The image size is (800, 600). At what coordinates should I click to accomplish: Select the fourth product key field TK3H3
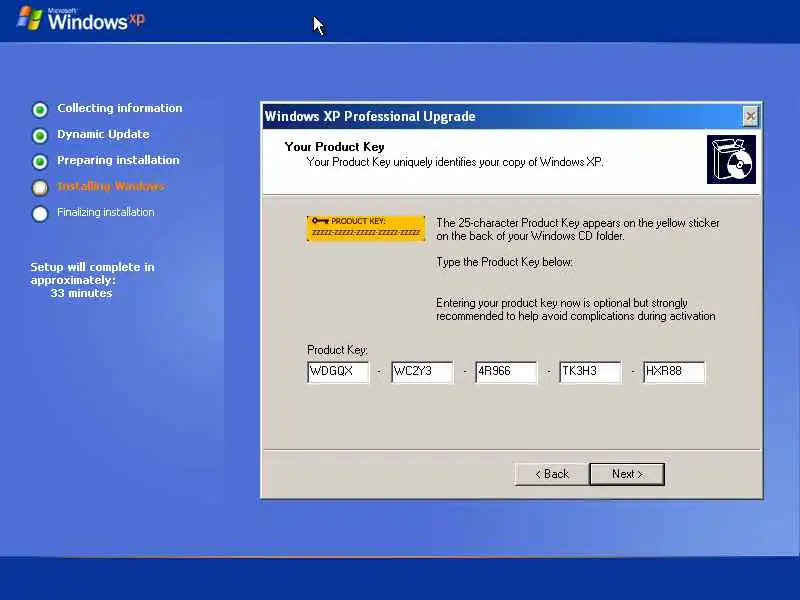click(x=590, y=371)
